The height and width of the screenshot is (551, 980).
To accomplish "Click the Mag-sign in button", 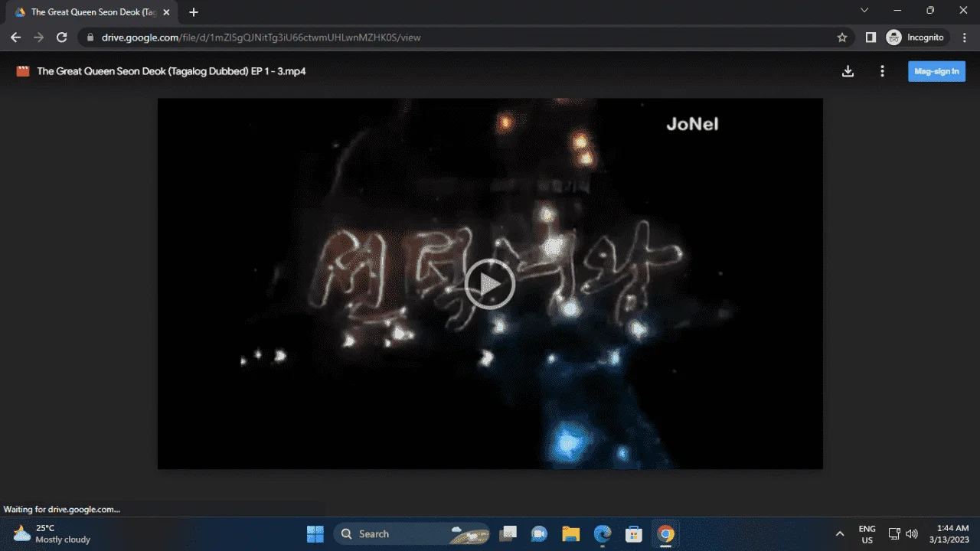I will click(x=936, y=71).
